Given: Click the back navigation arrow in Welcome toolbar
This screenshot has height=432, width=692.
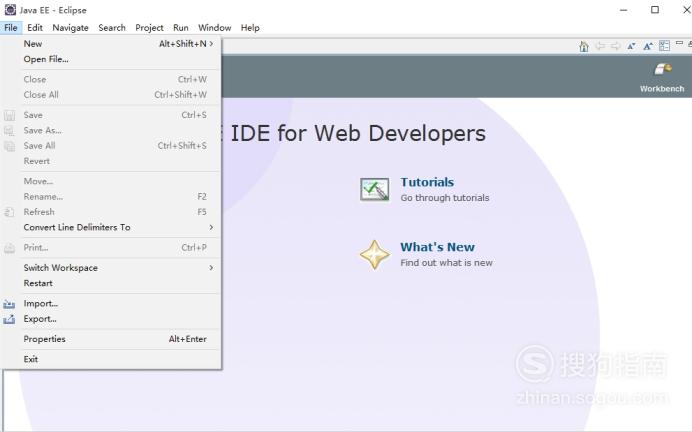Looking at the screenshot, I should 600,46.
